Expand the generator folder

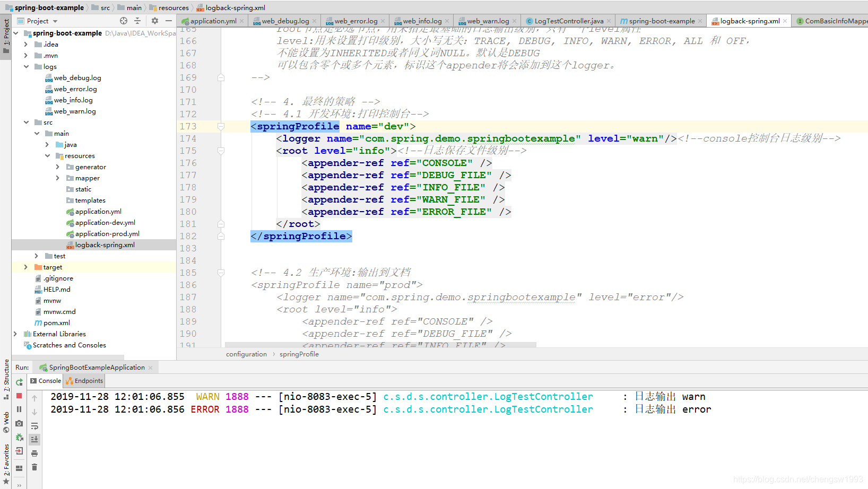point(58,167)
